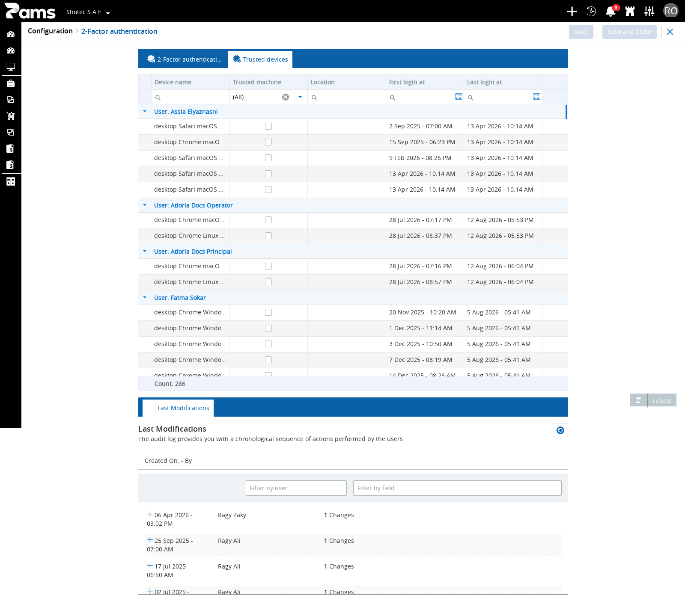Open the RO user avatar menu
Image resolution: width=685 pixels, height=616 pixels.
pyautogui.click(x=671, y=11)
